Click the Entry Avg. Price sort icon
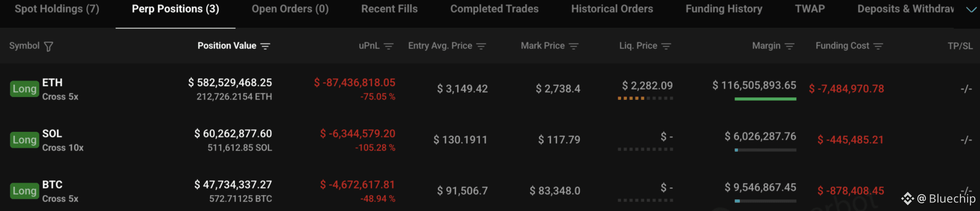The width and height of the screenshot is (980, 211). pos(481,46)
